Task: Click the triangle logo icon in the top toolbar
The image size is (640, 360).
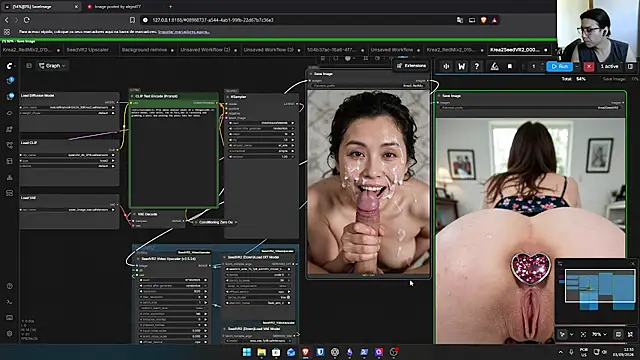Action: 494,66
